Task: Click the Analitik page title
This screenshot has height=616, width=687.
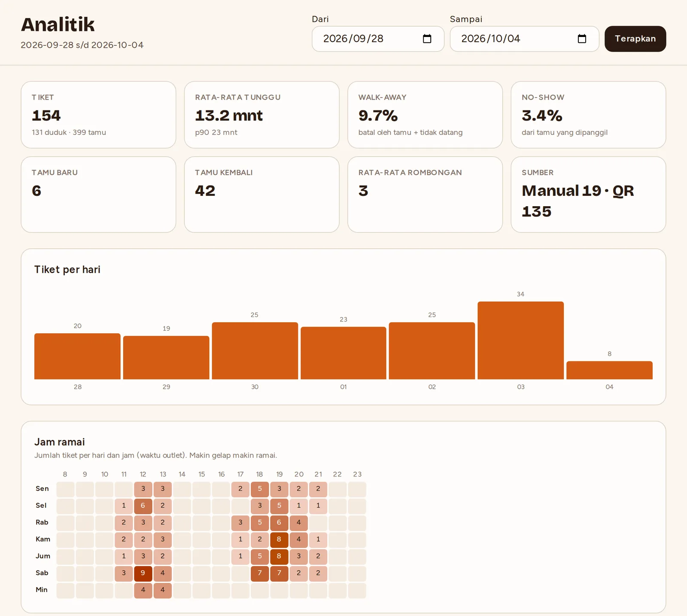Action: (x=58, y=24)
